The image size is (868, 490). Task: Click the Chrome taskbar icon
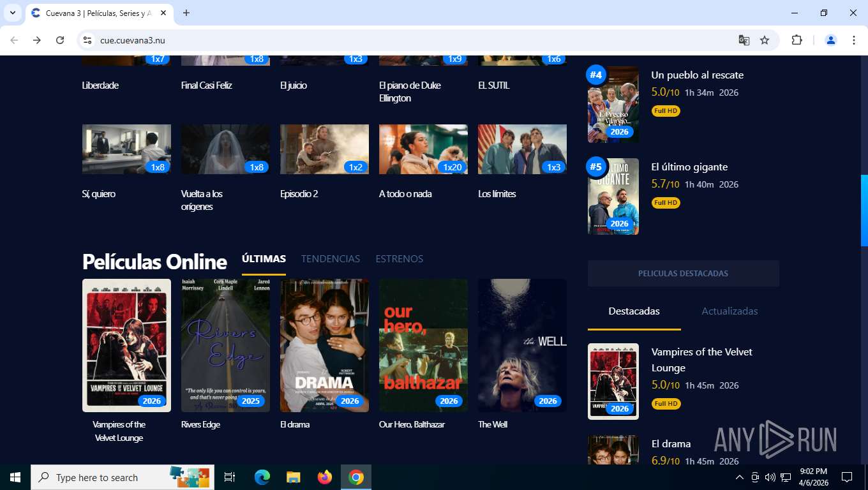point(356,477)
